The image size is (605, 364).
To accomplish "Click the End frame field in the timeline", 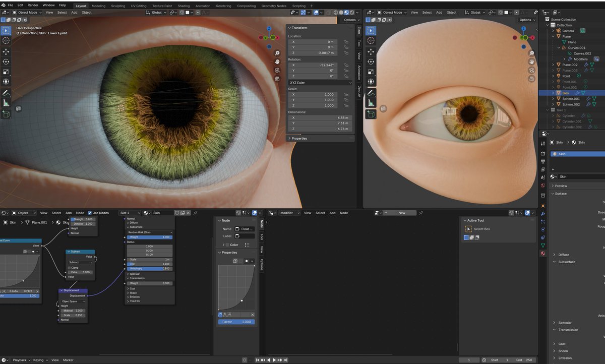I will click(x=524, y=360).
